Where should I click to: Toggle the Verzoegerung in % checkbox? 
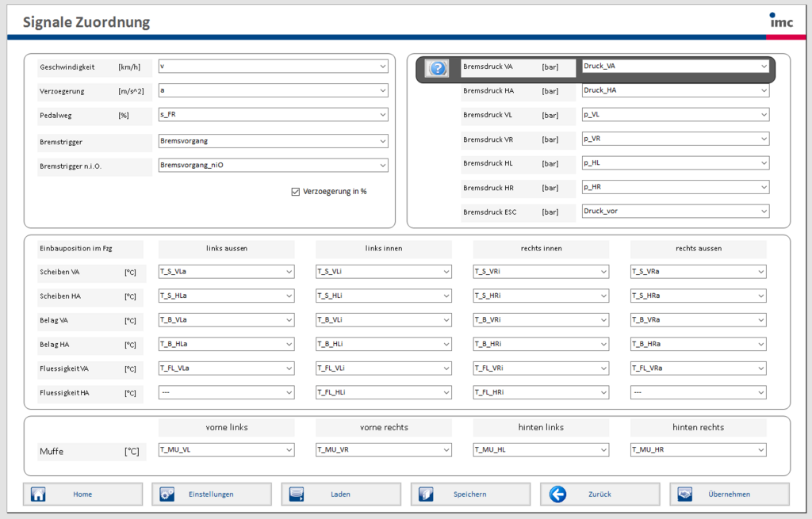tap(296, 191)
